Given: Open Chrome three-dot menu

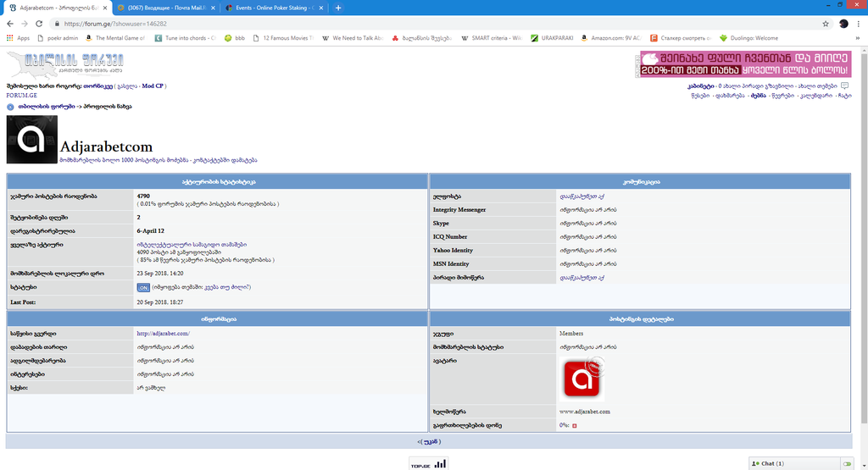Looking at the screenshot, I should tap(859, 24).
